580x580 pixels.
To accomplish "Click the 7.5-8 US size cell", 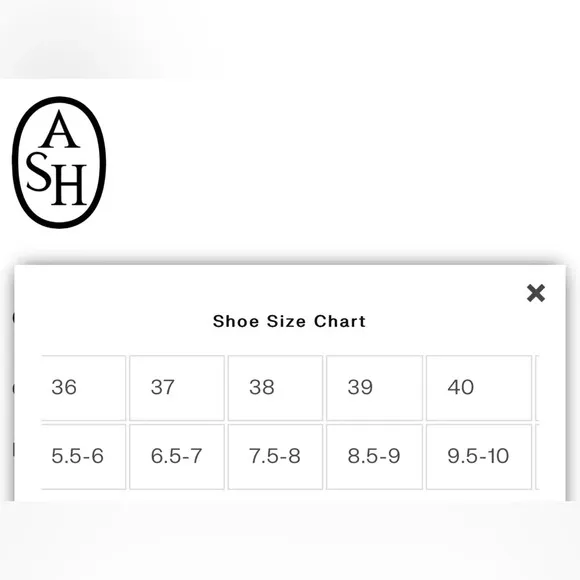I will pyautogui.click(x=275, y=456).
